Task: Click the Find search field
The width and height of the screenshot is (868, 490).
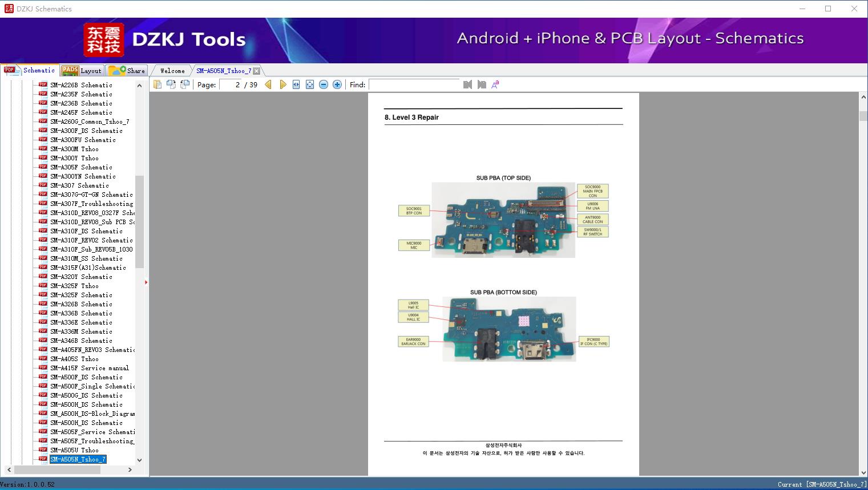Action: click(x=414, y=84)
